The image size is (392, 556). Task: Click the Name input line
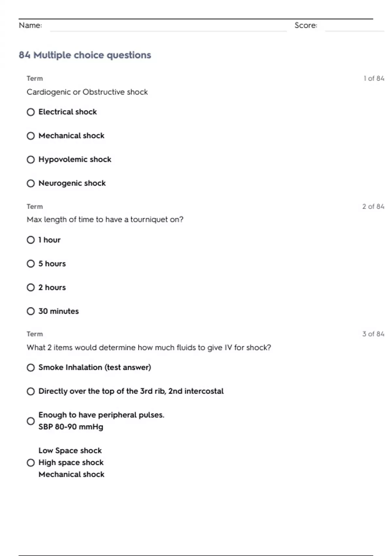pos(168,26)
